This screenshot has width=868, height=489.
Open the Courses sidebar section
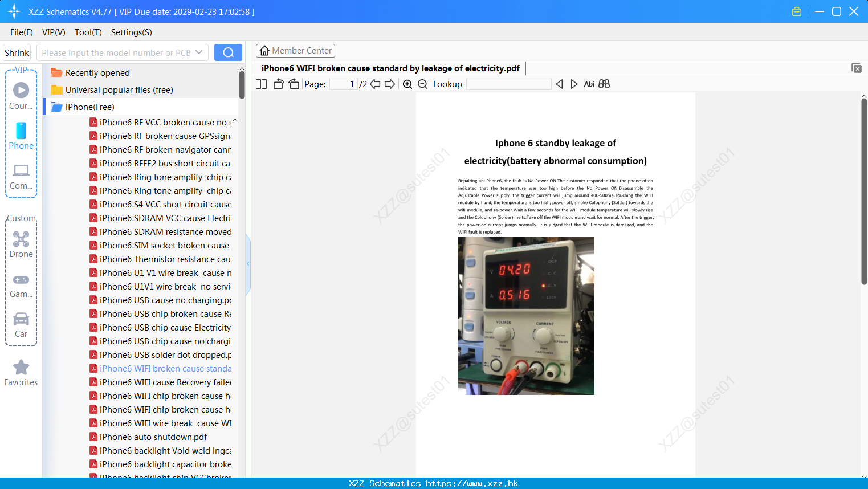click(21, 96)
